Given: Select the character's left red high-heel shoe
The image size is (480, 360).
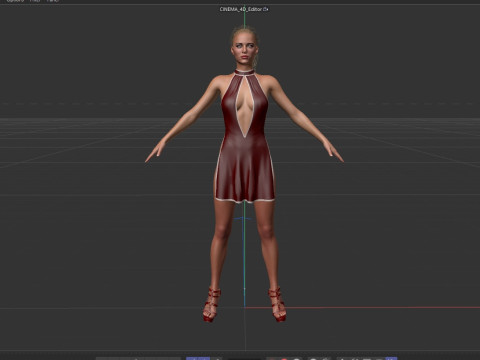Looking at the screenshot, I should coord(277,305).
